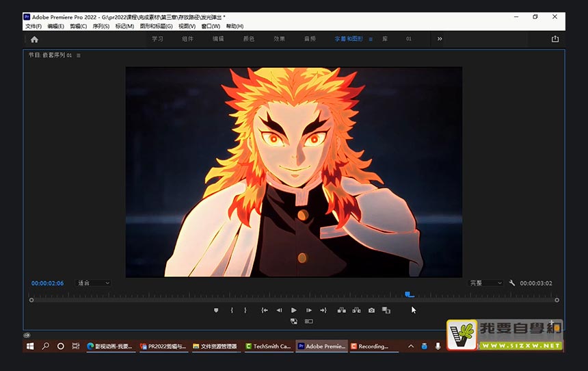This screenshot has width=588, height=371.
Task: Select the 字幕和图形 workspace tab
Action: pyautogui.click(x=349, y=39)
